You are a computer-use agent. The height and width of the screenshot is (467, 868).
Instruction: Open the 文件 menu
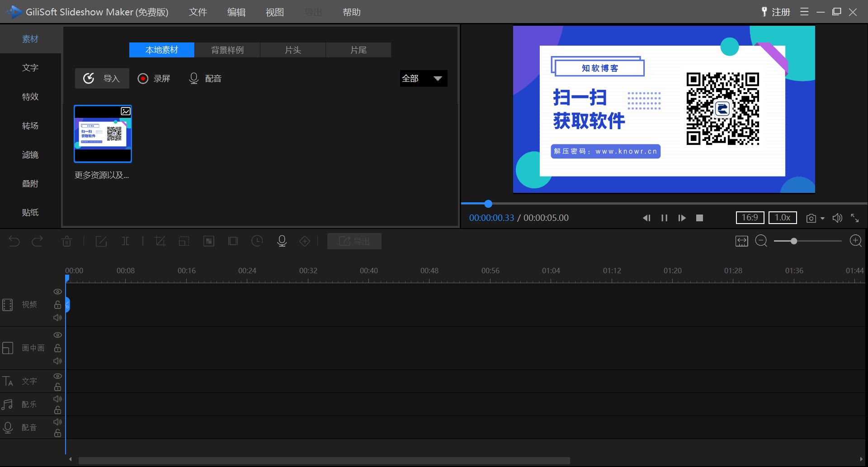pyautogui.click(x=198, y=12)
